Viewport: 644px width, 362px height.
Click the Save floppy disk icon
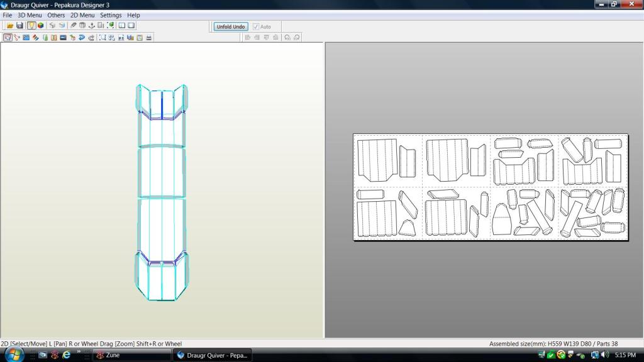19,25
